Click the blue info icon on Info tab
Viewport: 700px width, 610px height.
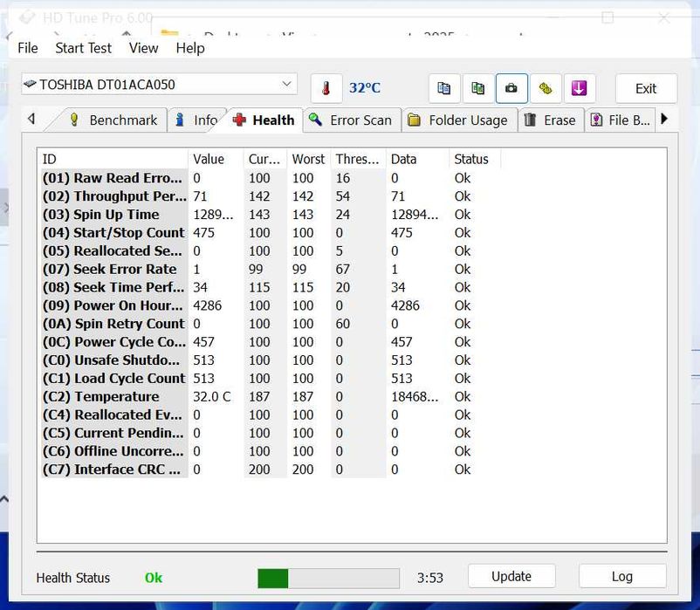[180, 120]
